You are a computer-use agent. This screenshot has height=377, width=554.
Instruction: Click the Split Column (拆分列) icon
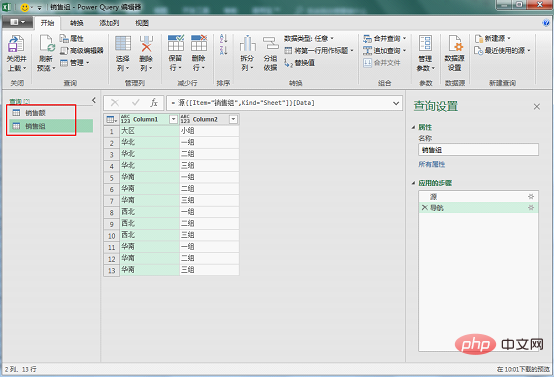tap(247, 43)
